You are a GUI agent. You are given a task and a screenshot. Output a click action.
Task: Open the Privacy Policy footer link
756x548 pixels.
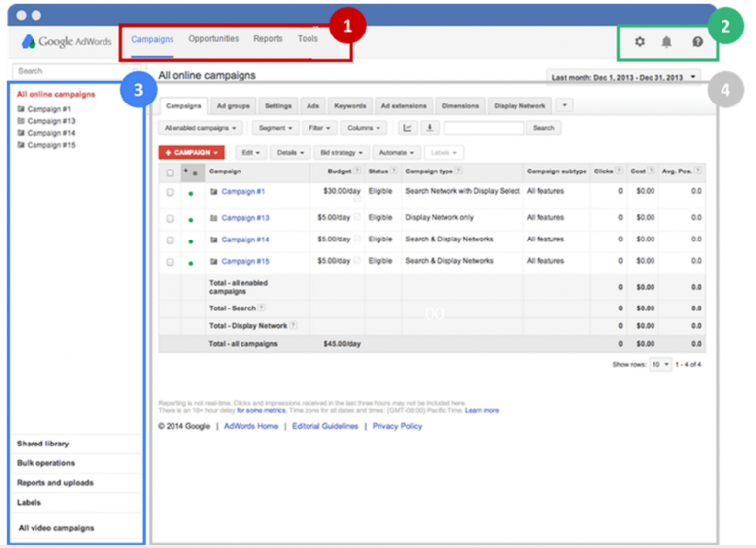pyautogui.click(x=397, y=426)
